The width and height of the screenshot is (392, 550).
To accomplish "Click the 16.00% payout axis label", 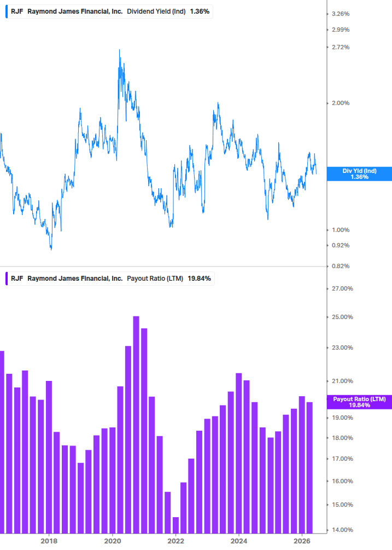I will click(x=342, y=481).
